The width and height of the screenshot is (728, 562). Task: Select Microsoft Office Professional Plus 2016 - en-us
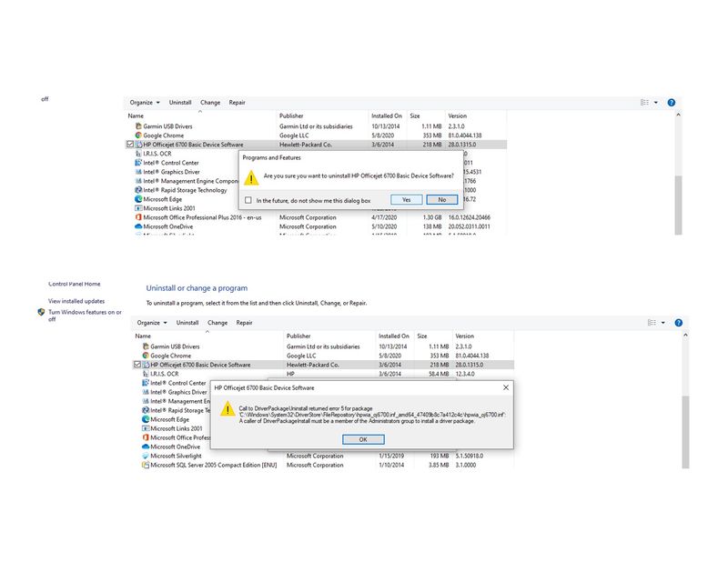coord(316,217)
